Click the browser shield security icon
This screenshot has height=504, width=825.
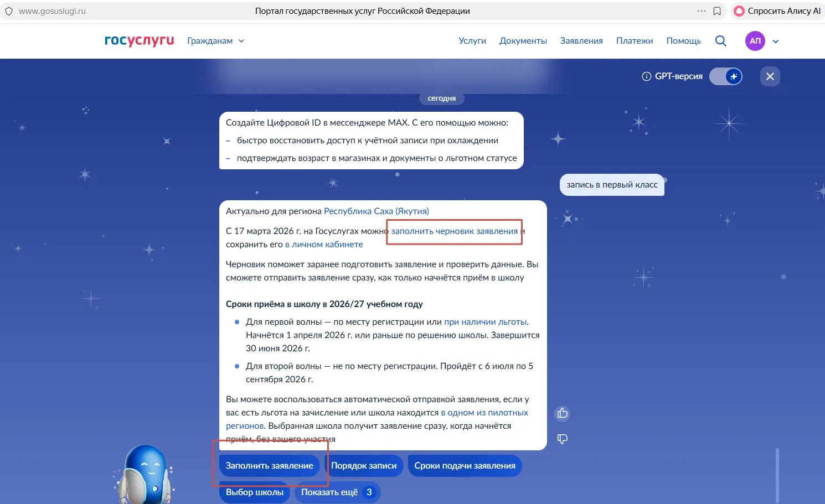[x=8, y=11]
